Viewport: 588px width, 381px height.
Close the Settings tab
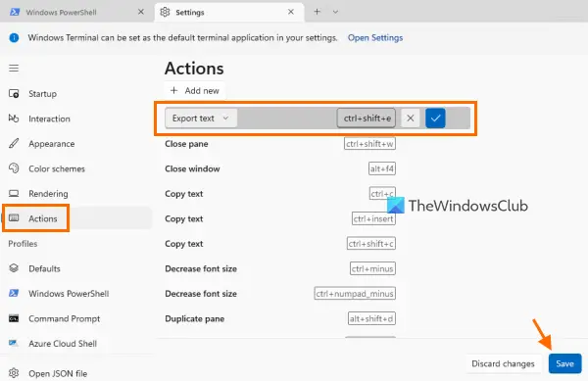coord(291,12)
